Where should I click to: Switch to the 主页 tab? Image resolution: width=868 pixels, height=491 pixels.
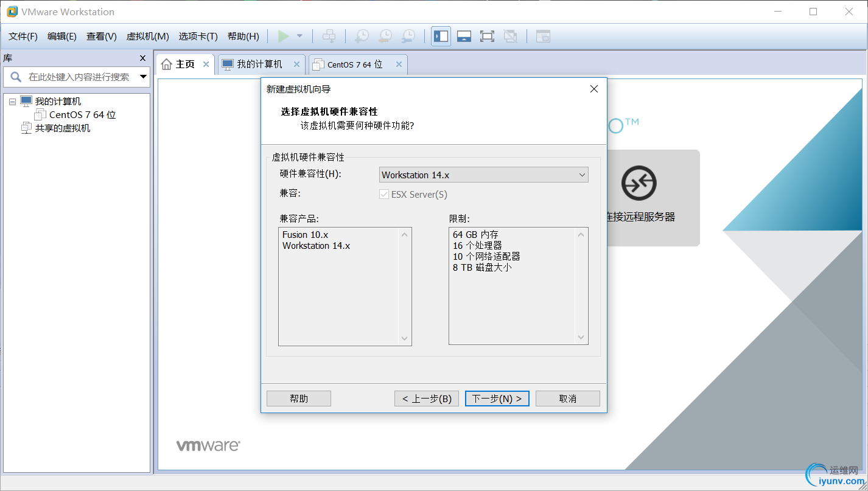(185, 64)
